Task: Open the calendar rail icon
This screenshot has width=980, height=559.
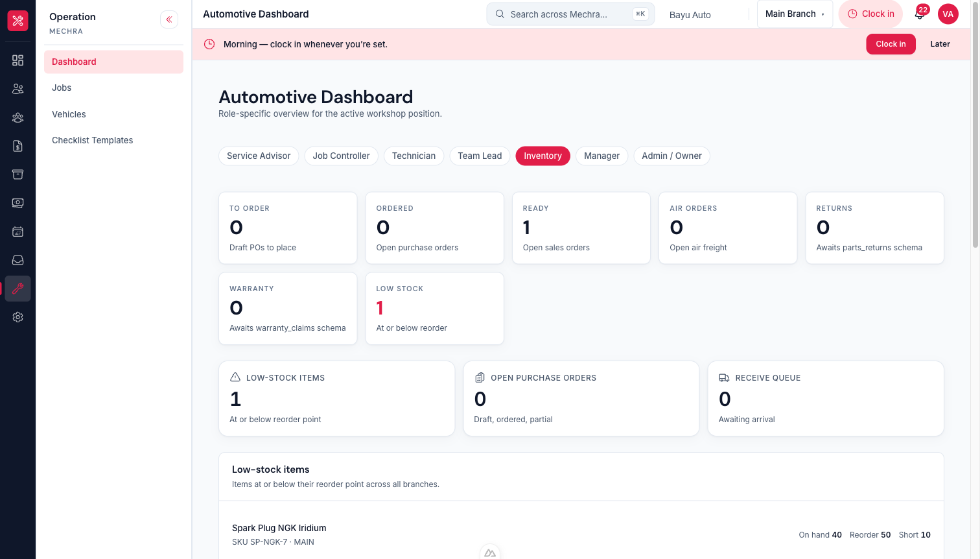Action: pyautogui.click(x=17, y=232)
